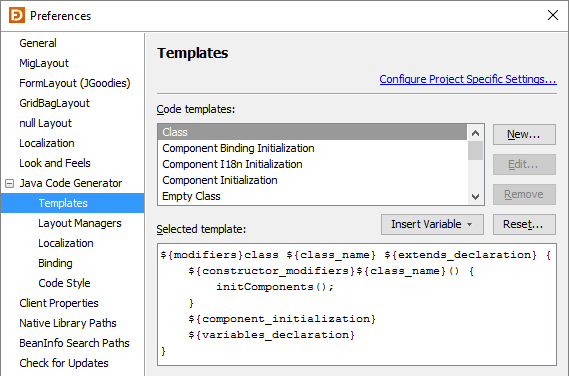Close the Preferences dialog
The image size is (569, 376).
click(x=553, y=15)
